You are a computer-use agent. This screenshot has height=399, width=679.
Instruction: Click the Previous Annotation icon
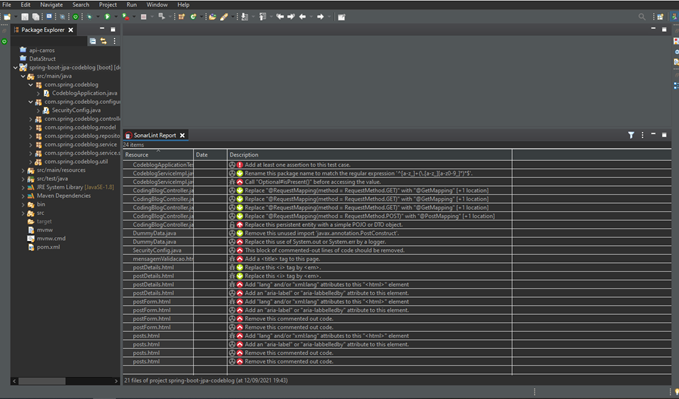[262, 17]
